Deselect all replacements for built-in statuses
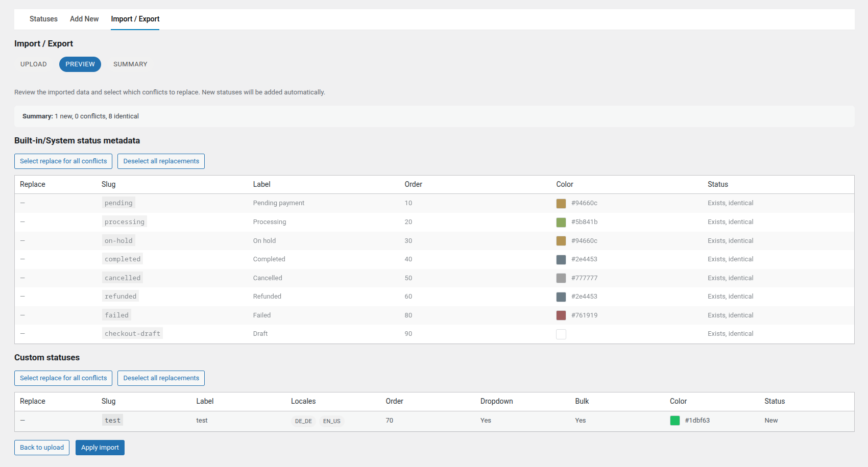Screen dimensions: 868x467 (x=161, y=161)
